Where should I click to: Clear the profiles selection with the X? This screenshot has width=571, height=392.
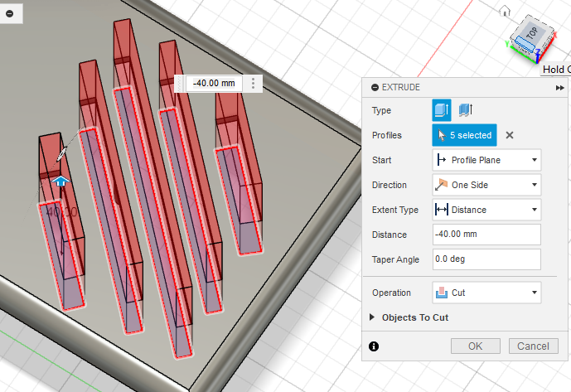coord(510,135)
